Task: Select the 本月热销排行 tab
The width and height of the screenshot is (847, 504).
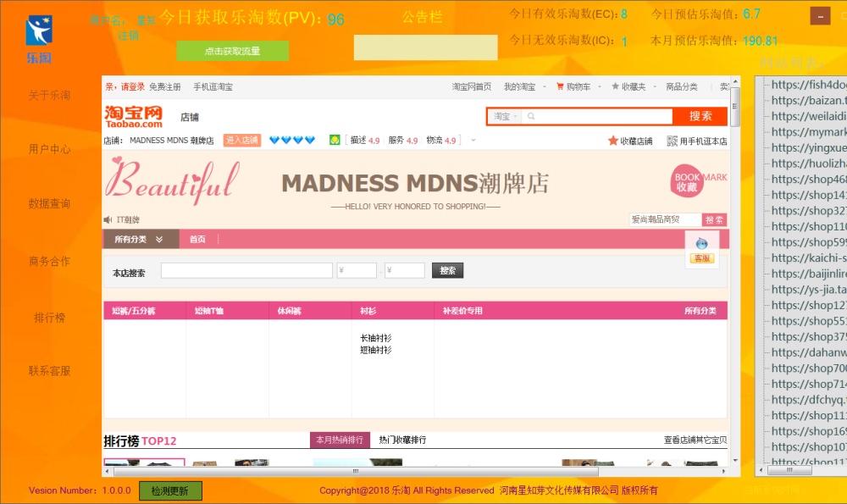Action: click(x=340, y=440)
